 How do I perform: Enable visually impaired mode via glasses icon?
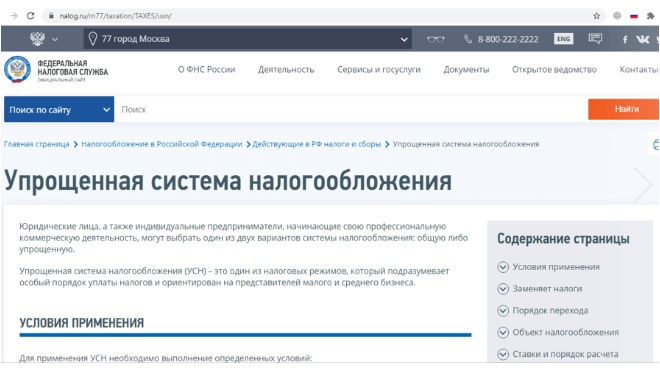pyautogui.click(x=436, y=39)
